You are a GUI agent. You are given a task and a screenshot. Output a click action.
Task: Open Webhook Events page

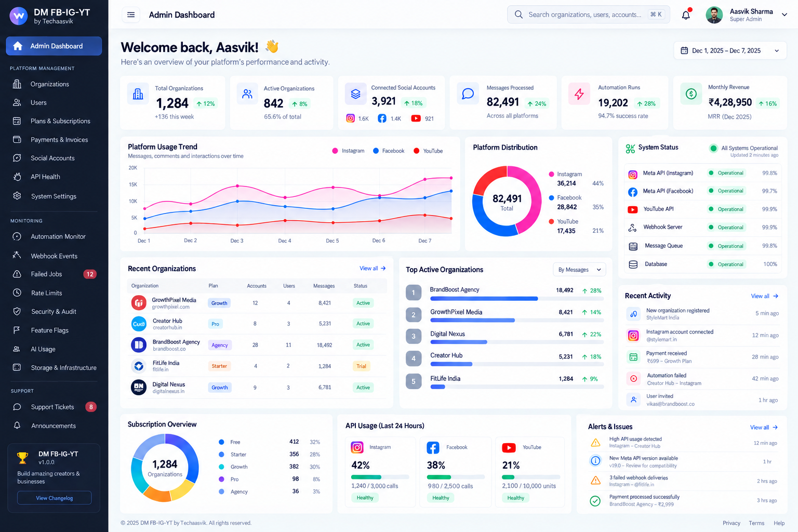[x=54, y=256]
